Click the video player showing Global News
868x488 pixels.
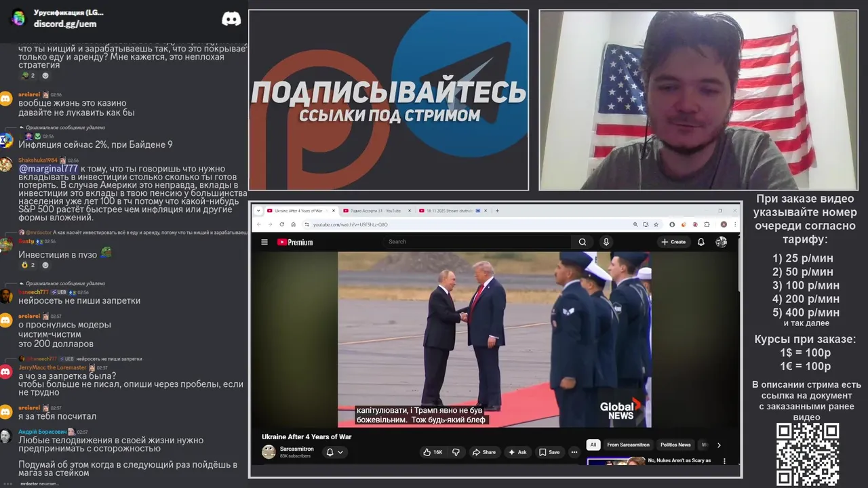pos(494,340)
